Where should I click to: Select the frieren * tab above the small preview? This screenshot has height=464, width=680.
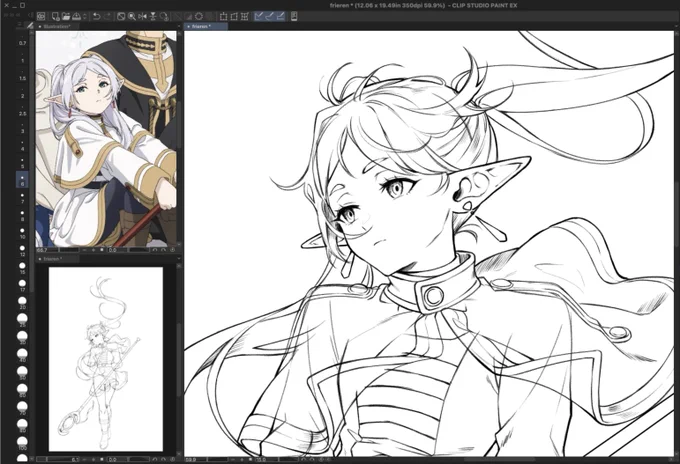[57, 259]
